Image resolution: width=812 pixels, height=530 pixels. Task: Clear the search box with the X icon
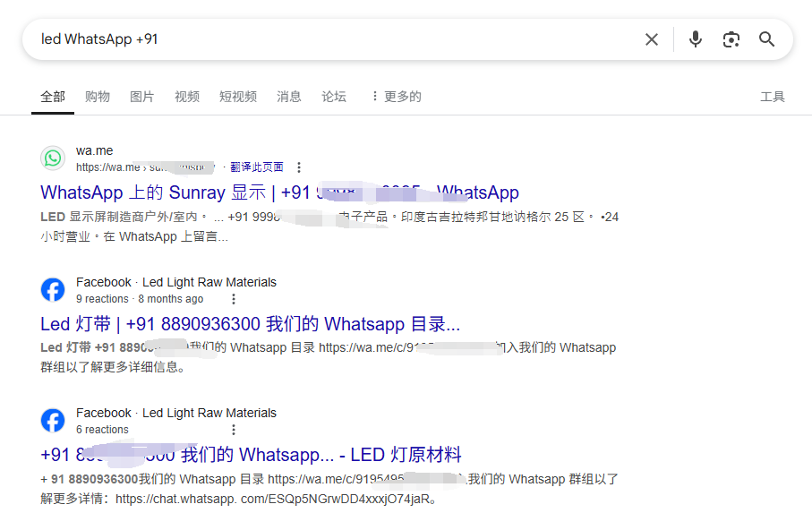[x=652, y=39]
